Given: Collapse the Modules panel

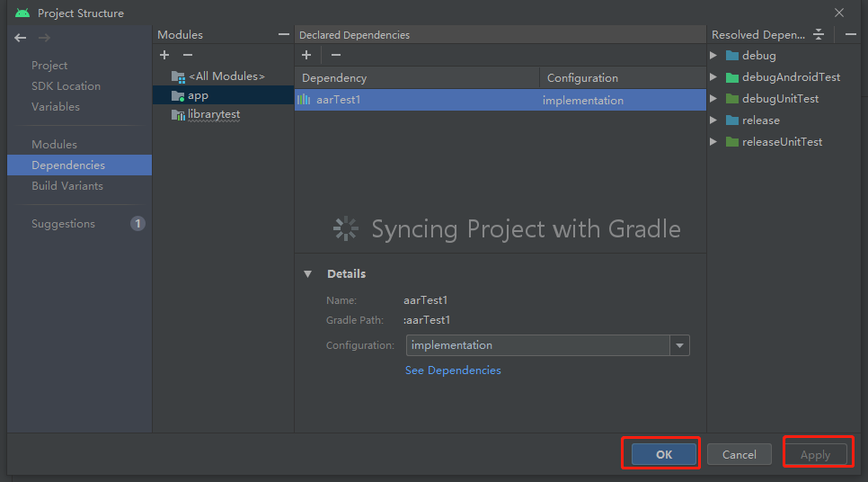Looking at the screenshot, I should click(283, 34).
